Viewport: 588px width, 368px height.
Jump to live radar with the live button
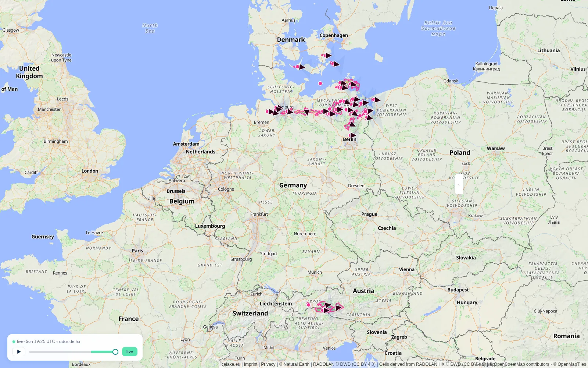tap(130, 352)
